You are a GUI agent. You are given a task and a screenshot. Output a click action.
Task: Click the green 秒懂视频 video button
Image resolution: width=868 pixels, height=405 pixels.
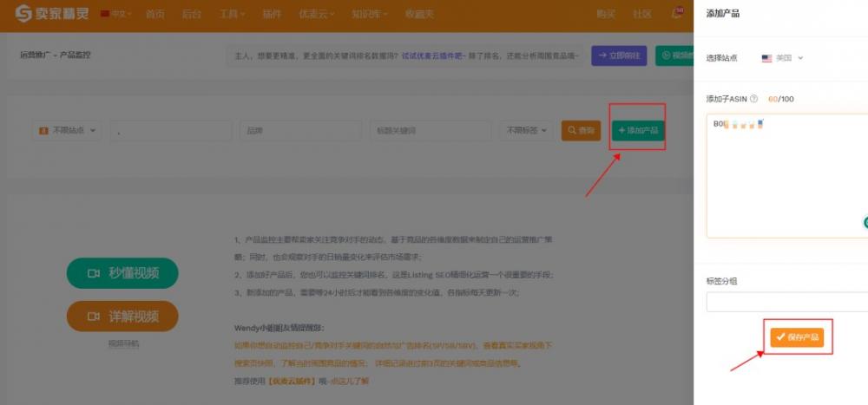point(122,273)
